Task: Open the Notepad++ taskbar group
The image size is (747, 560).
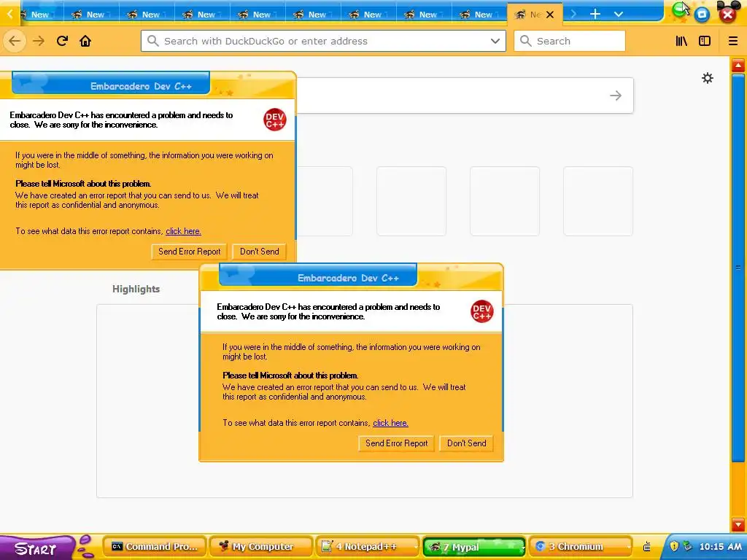Action: [368, 547]
